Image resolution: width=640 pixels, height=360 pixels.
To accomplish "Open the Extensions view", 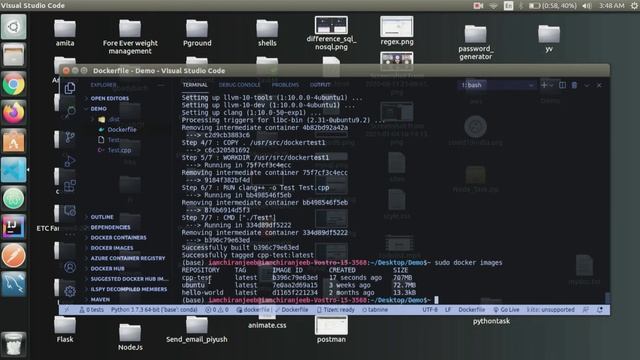I will (70, 186).
